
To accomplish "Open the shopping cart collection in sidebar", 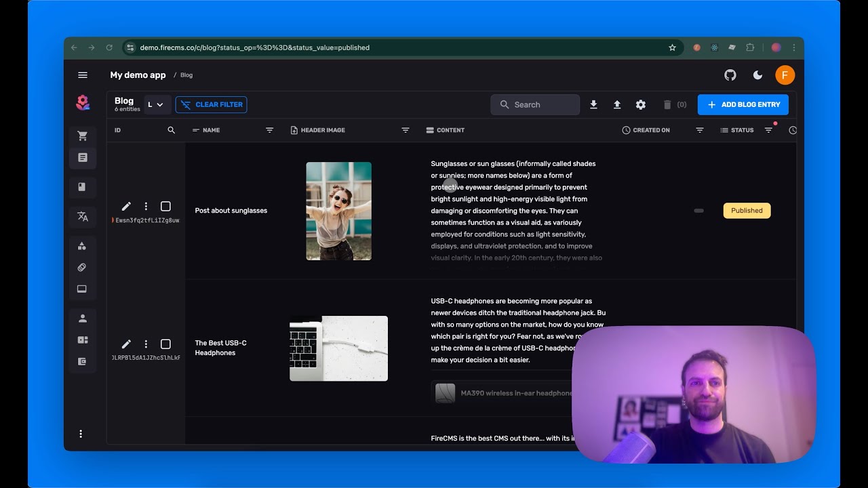I will click(83, 136).
